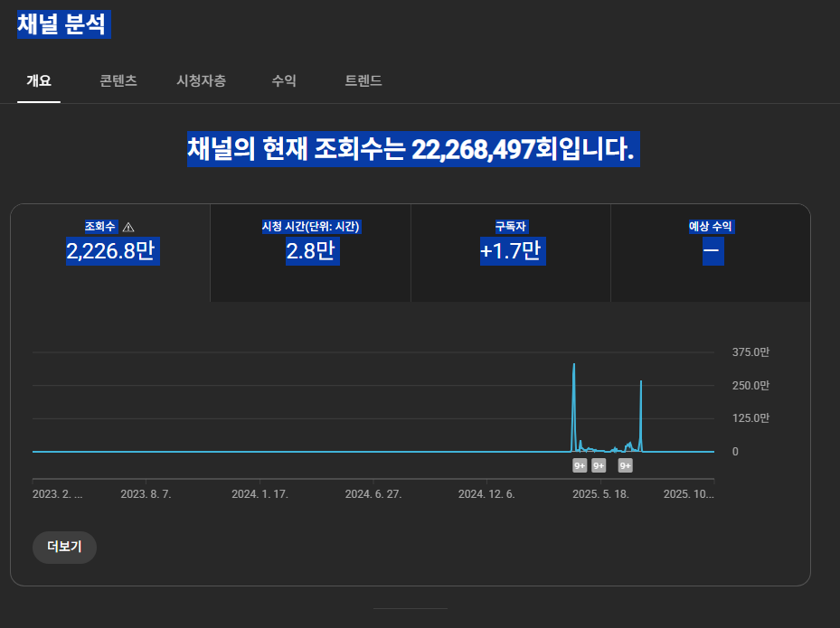The width and height of the screenshot is (840, 628).
Task: Open the 개요 tab
Action: pos(39,81)
